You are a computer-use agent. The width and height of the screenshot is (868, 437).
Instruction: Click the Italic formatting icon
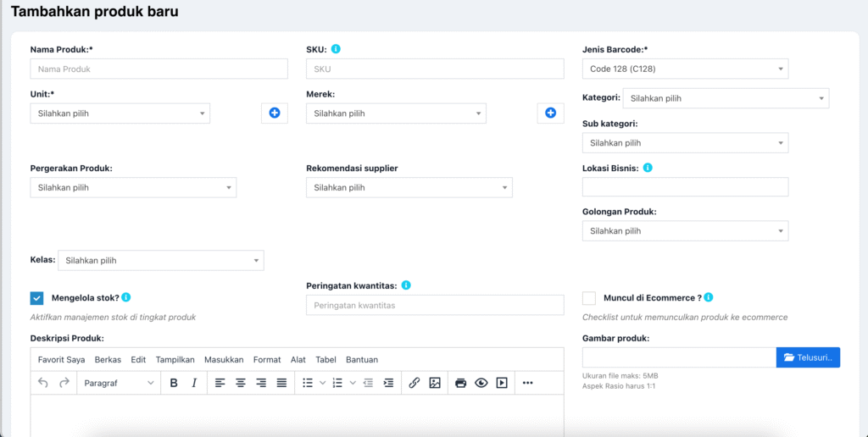tap(194, 383)
